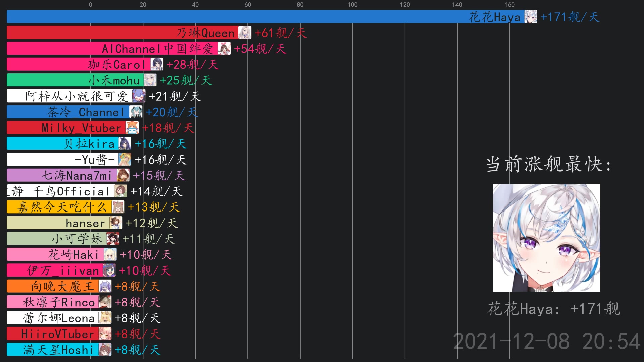The height and width of the screenshot is (362, 644).
Task: Click the 2021-12-08 20:54 timestamp
Action: (x=547, y=342)
